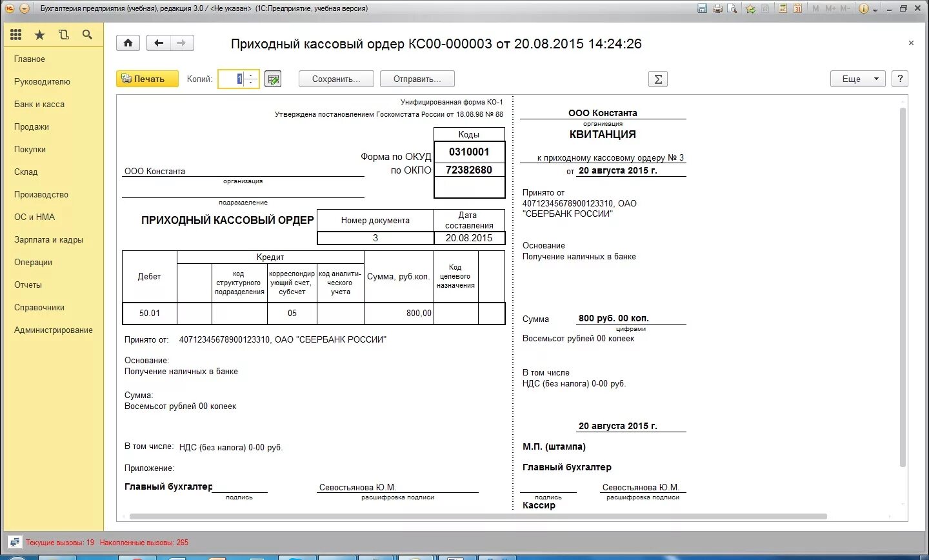The width and height of the screenshot is (929, 560).
Task: Click the Сохранить... button
Action: click(336, 79)
